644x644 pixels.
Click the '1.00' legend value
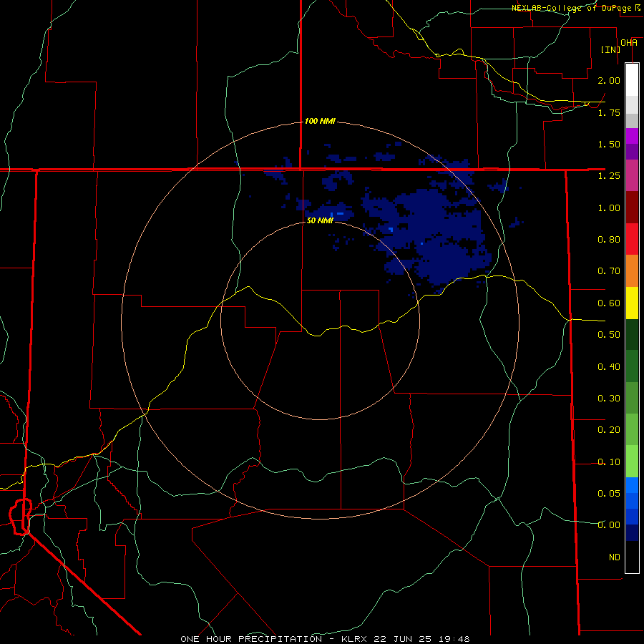(x=609, y=208)
